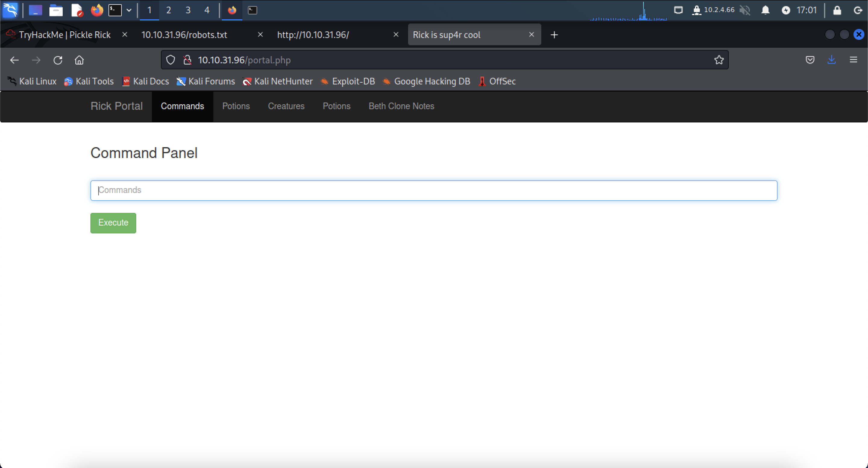The height and width of the screenshot is (468, 868).
Task: Open the Kali applications menu in taskbar
Action: point(10,11)
